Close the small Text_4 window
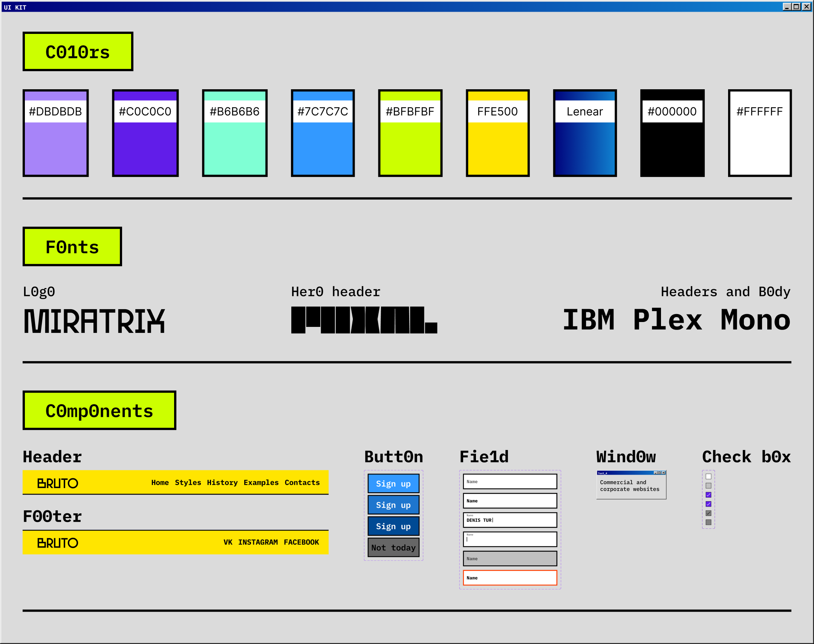The height and width of the screenshot is (644, 814). click(x=664, y=473)
